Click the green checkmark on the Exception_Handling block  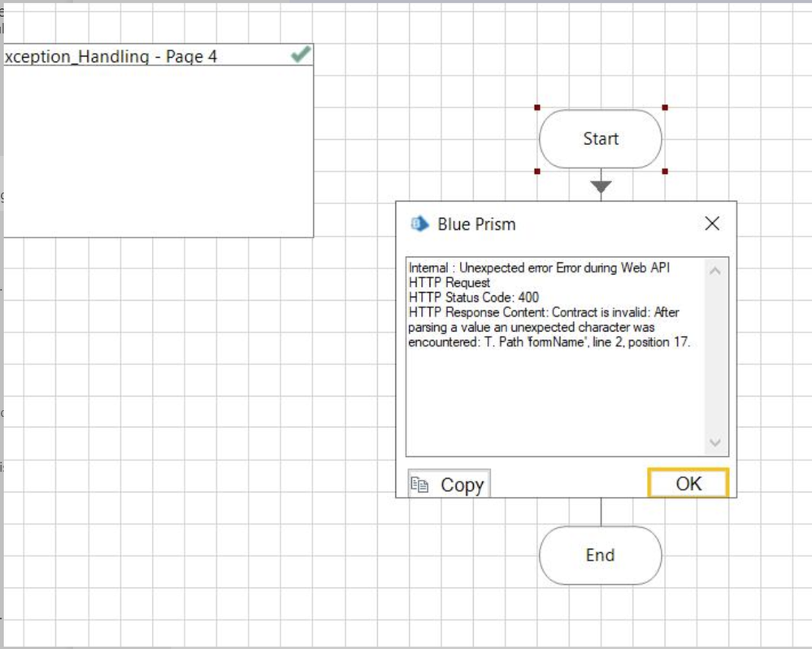(301, 54)
